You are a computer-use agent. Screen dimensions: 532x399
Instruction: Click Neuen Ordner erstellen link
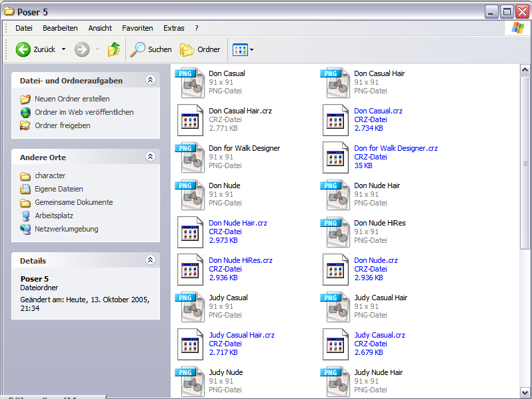(72, 99)
